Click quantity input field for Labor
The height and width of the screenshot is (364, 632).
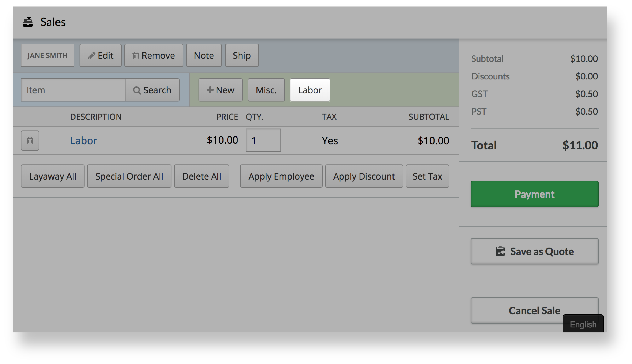click(263, 140)
